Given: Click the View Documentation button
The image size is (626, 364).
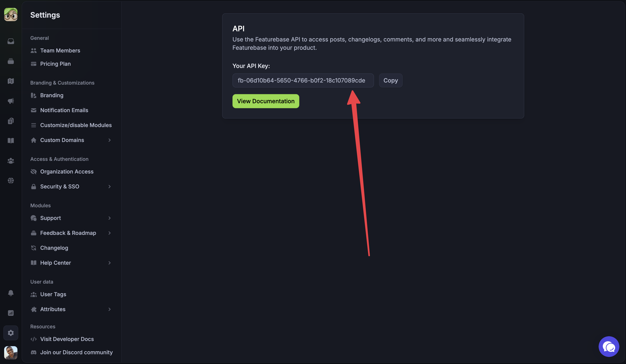Looking at the screenshot, I should coord(265,101).
